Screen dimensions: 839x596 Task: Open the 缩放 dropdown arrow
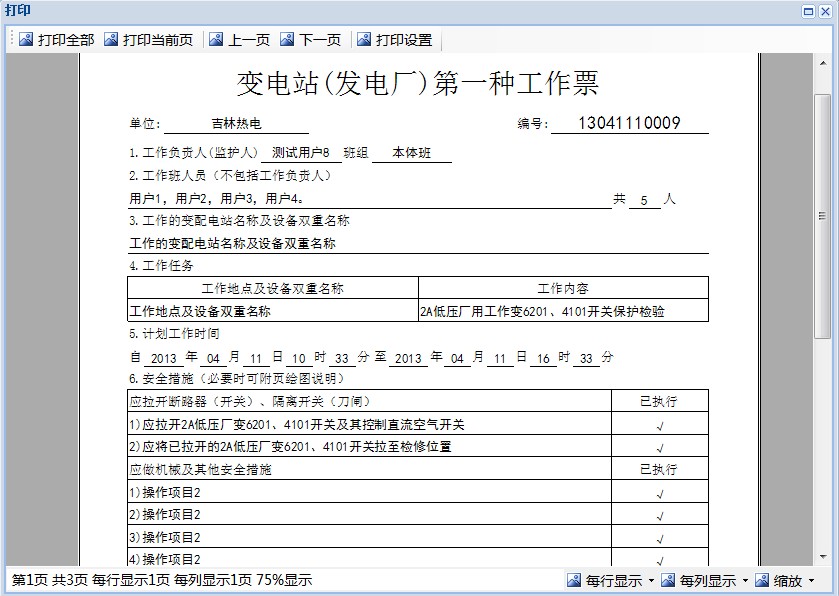point(811,581)
